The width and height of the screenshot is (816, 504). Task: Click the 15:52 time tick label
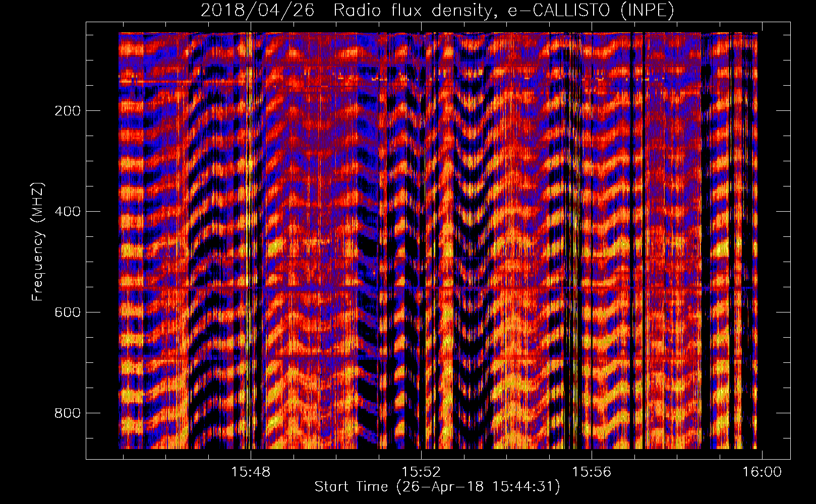421,472
